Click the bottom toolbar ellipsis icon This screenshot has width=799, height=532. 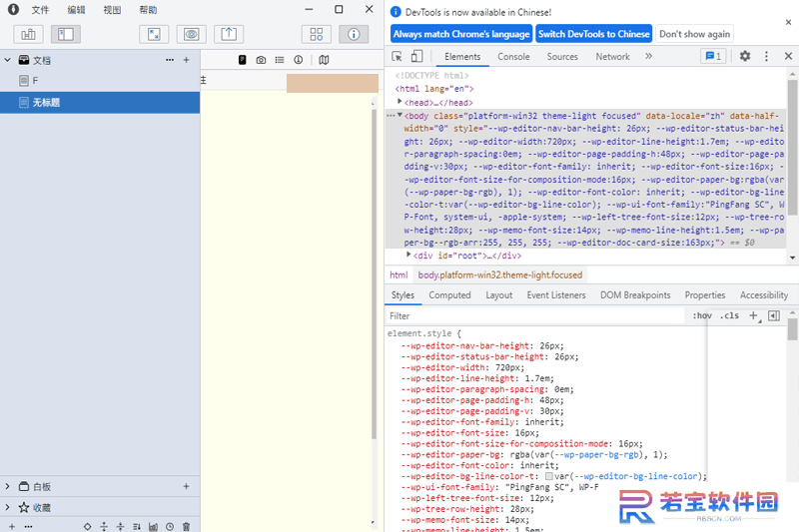(29, 527)
